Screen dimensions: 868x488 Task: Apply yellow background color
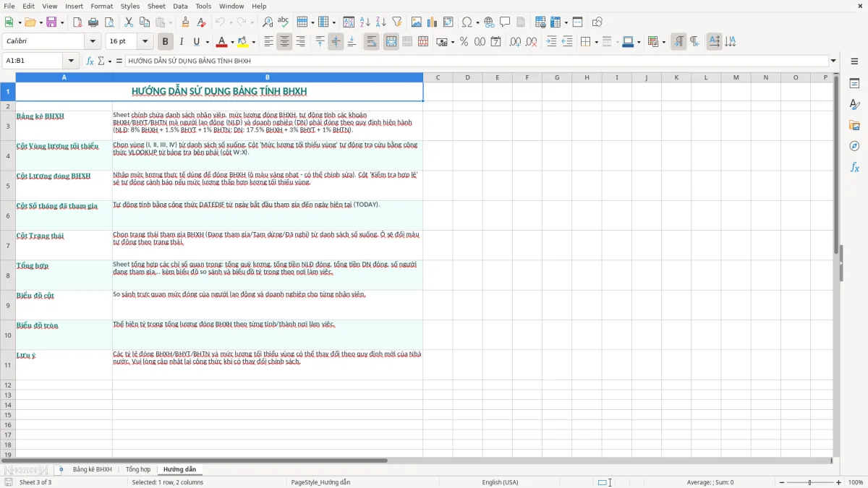[x=243, y=42]
